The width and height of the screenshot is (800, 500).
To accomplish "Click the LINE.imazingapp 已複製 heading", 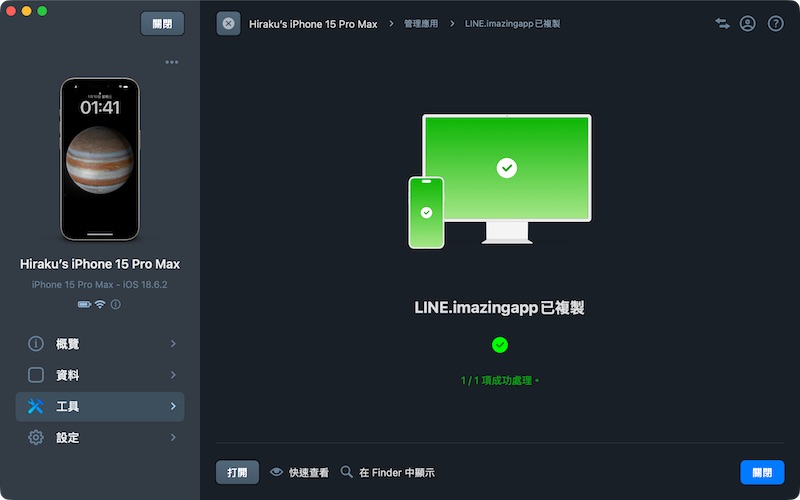I will (x=499, y=308).
